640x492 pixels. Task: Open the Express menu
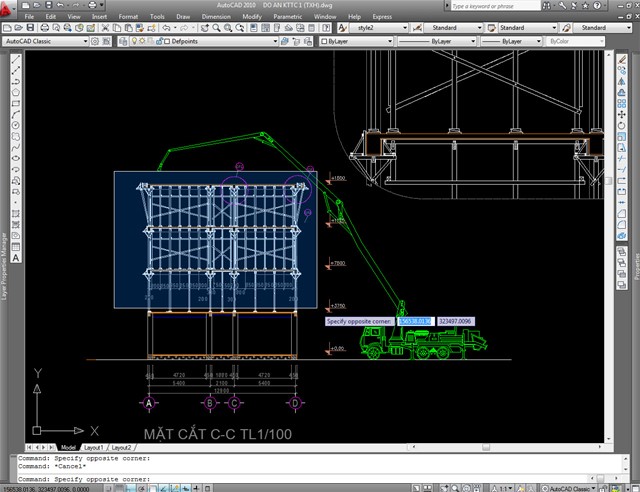tap(382, 17)
